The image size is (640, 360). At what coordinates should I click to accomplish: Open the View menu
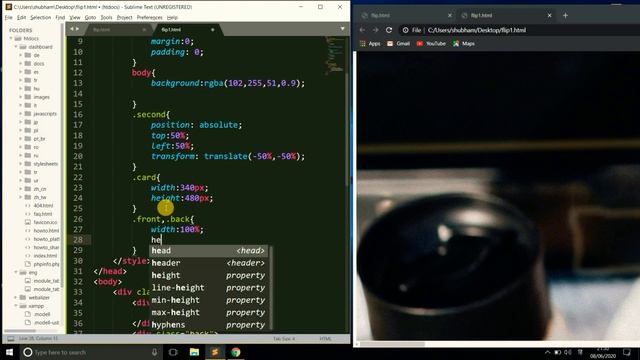click(x=75, y=18)
